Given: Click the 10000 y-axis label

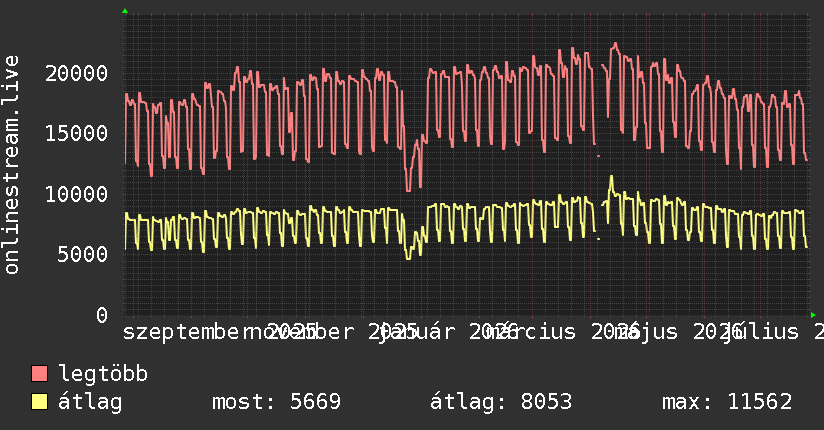Looking at the screenshot, I should coord(77,194).
